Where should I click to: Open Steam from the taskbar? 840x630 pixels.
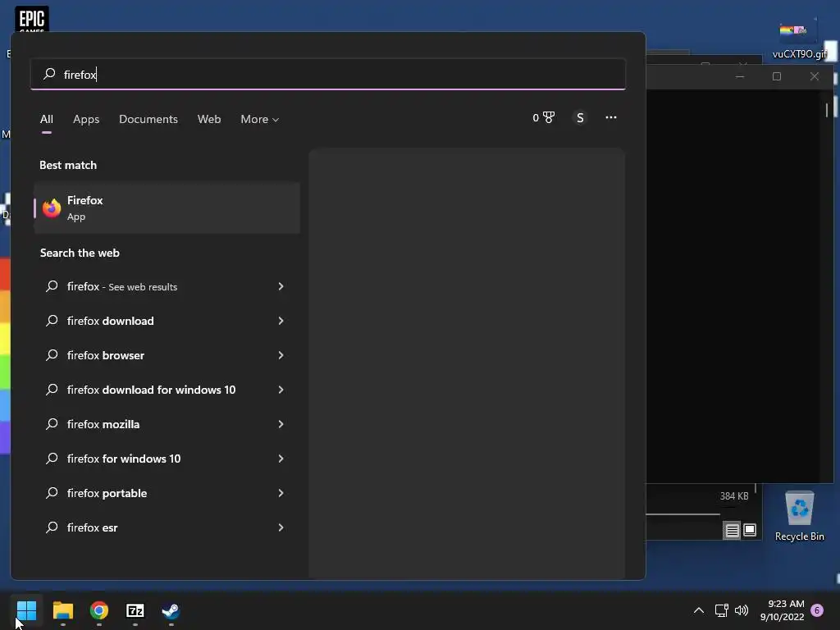[x=171, y=610]
